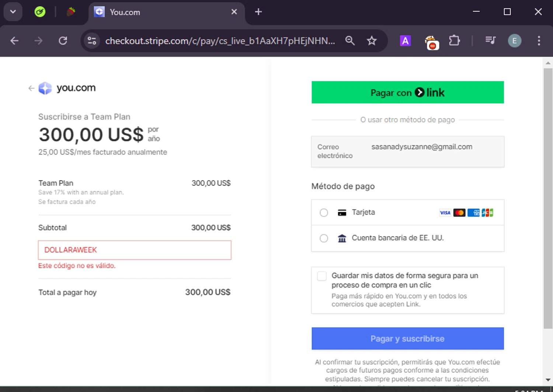Open a new browser tab
This screenshot has width=553, height=392.
point(258,12)
